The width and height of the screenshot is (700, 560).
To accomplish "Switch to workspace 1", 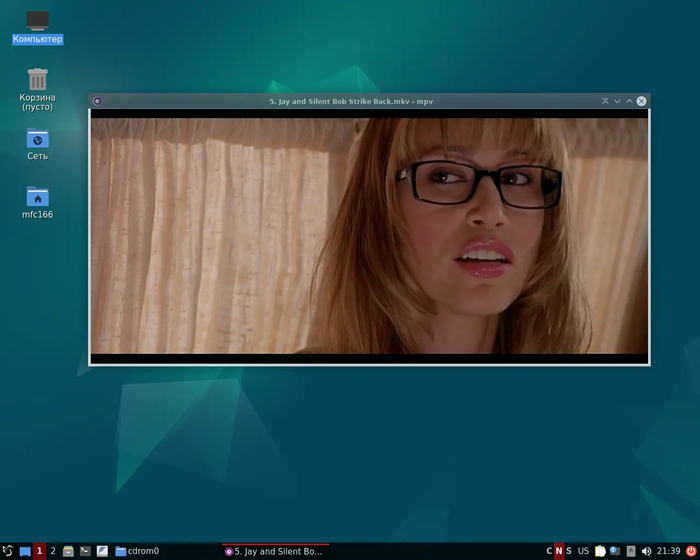I will click(x=39, y=551).
